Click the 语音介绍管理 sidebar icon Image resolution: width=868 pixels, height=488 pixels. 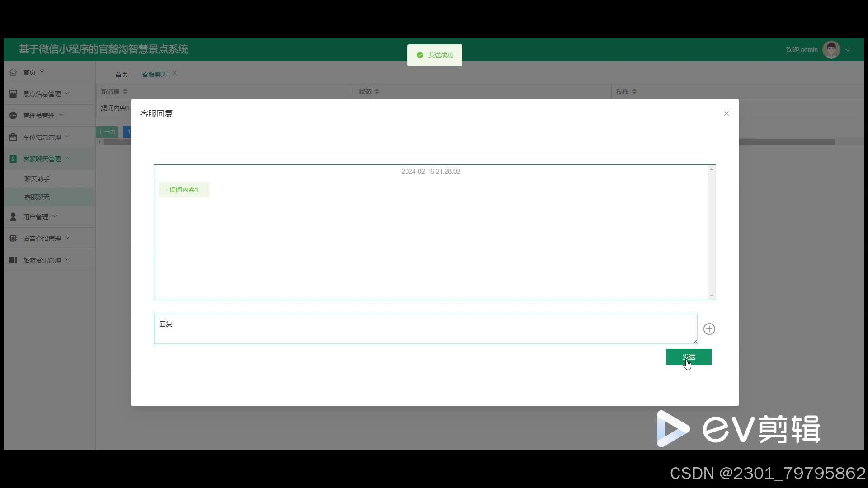click(x=13, y=238)
